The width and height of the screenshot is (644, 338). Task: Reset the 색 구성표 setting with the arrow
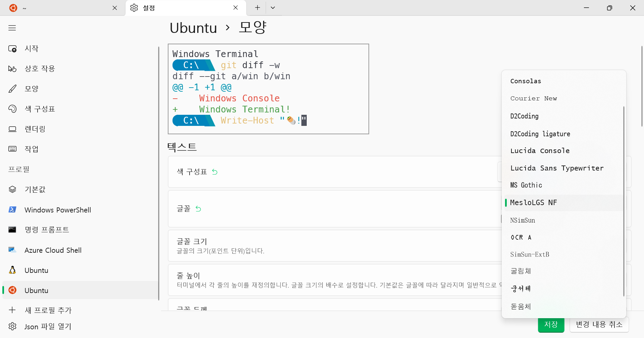[215, 172]
